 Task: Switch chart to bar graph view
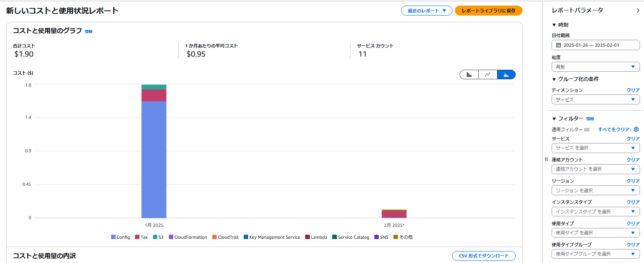(469, 75)
